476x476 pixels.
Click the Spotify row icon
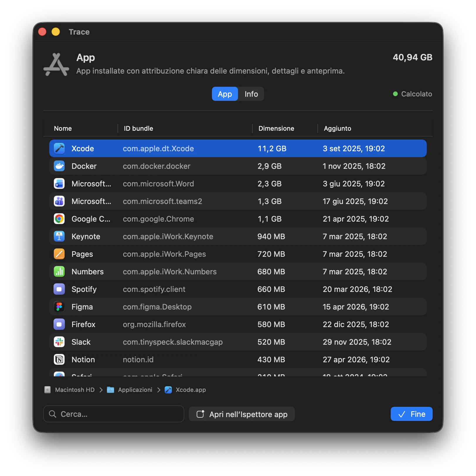[x=59, y=289]
